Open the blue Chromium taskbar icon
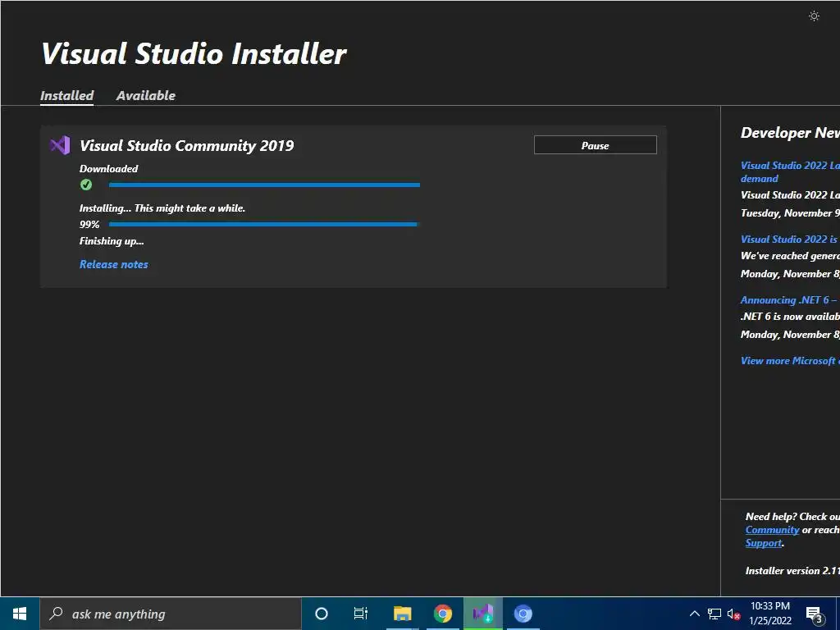 coord(523,614)
